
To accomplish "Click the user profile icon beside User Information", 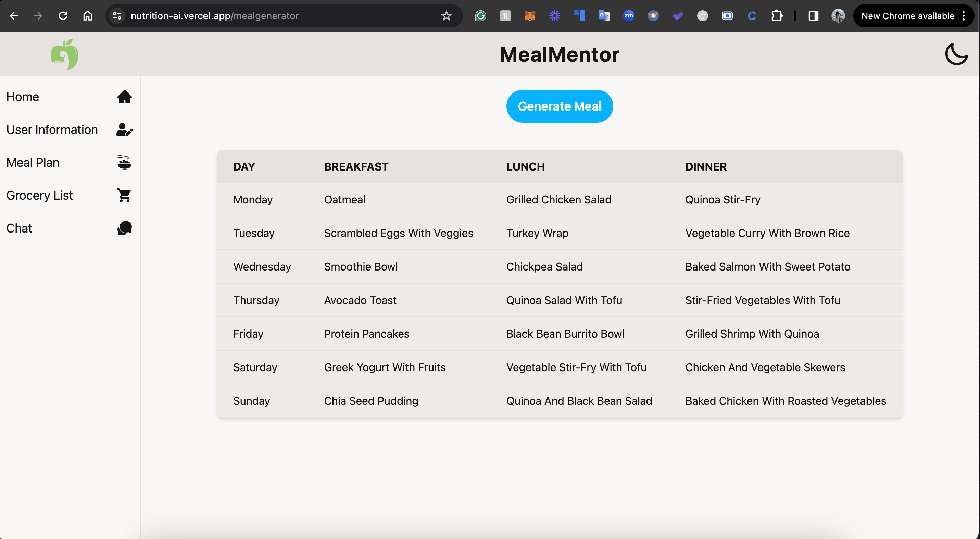I will 124,130.
